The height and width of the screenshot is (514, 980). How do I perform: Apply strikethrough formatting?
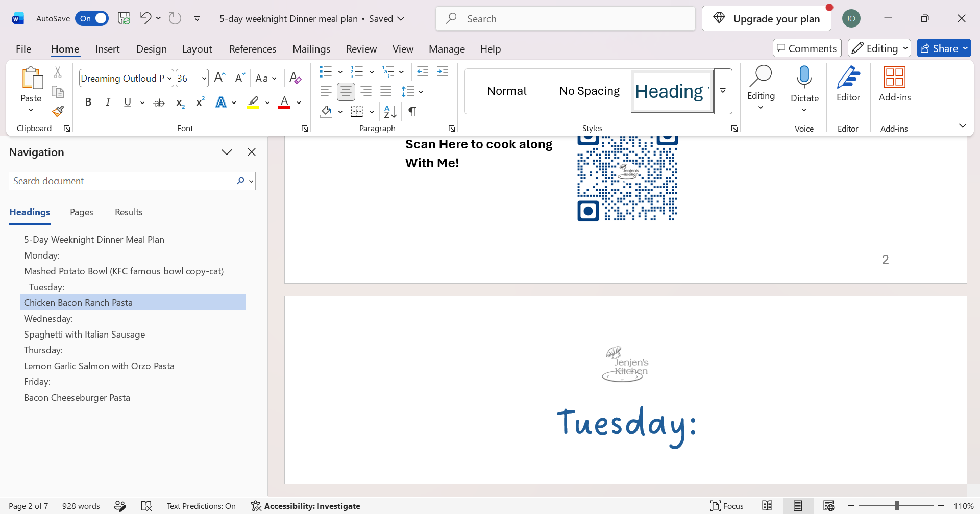[159, 102]
